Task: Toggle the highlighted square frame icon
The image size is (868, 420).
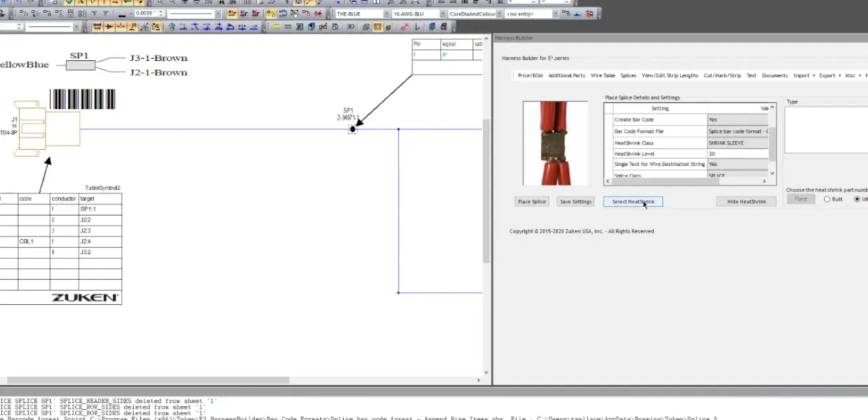Action: [x=377, y=26]
